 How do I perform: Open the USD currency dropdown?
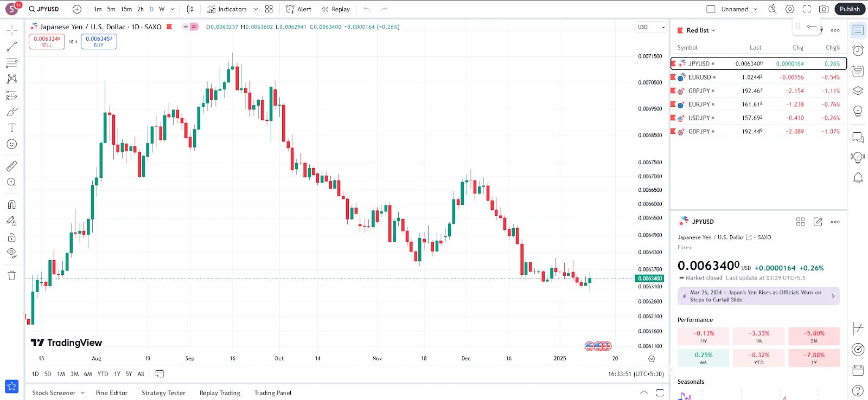651,27
